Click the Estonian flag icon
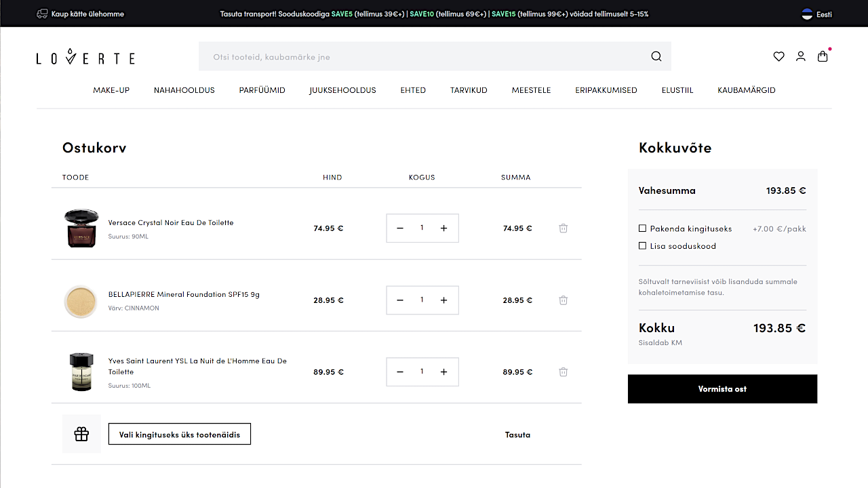Image resolution: width=868 pixels, height=488 pixels. point(807,14)
